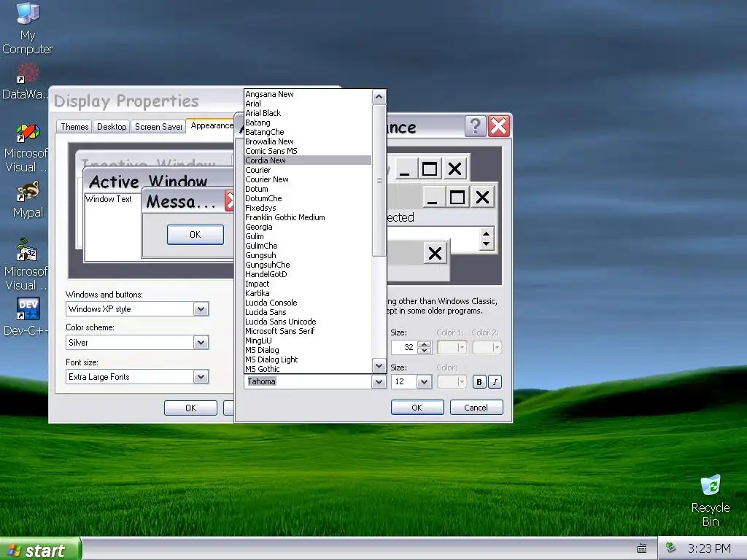Collapse the Tahoma font dropdown arrow
This screenshot has height=560, width=747.
pyautogui.click(x=379, y=381)
